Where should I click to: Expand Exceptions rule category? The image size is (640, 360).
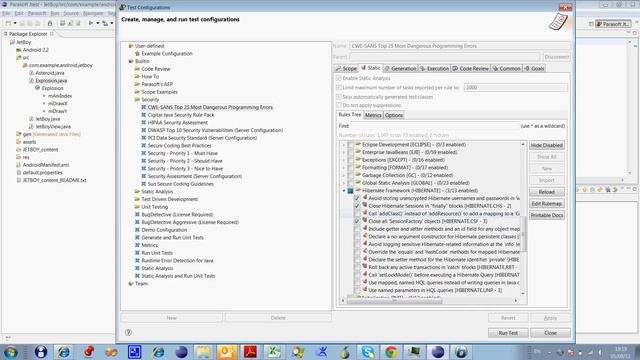(343, 160)
